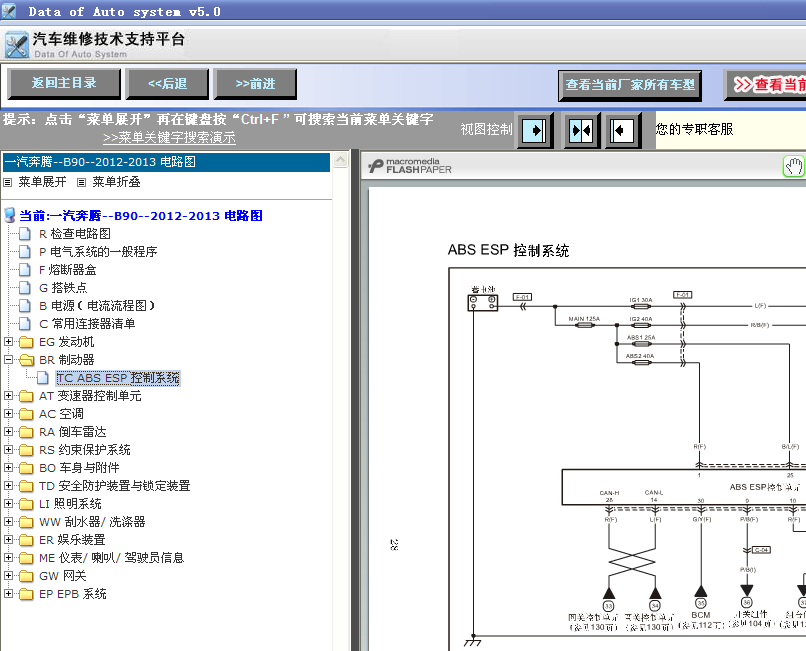
Task: Click 菜单折叠 to collapse the menu
Action: click(116, 182)
